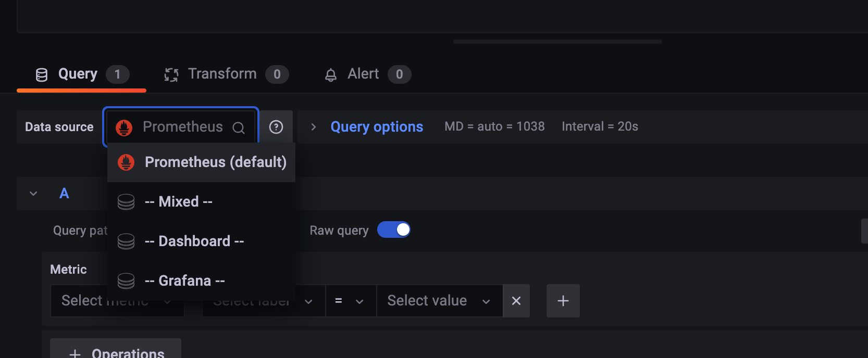Click the Data source label
This screenshot has height=358, width=868.
pos(59,127)
